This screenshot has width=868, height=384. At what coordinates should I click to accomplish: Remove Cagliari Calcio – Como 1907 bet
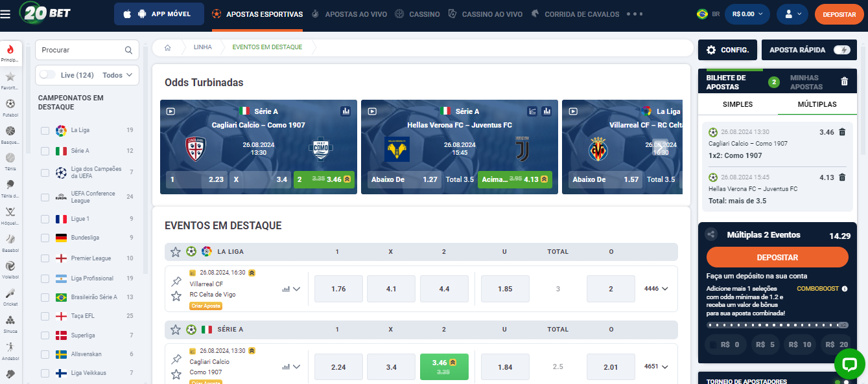click(842, 132)
